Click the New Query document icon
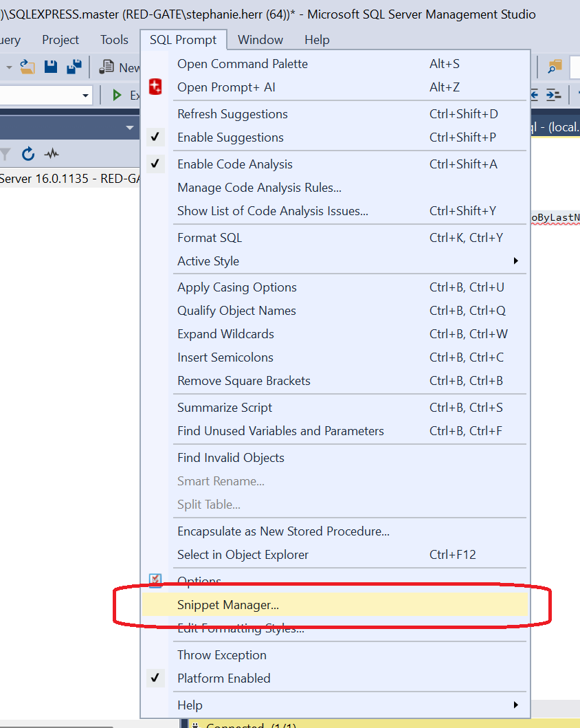Screen dimensions: 580x728 coord(107,67)
